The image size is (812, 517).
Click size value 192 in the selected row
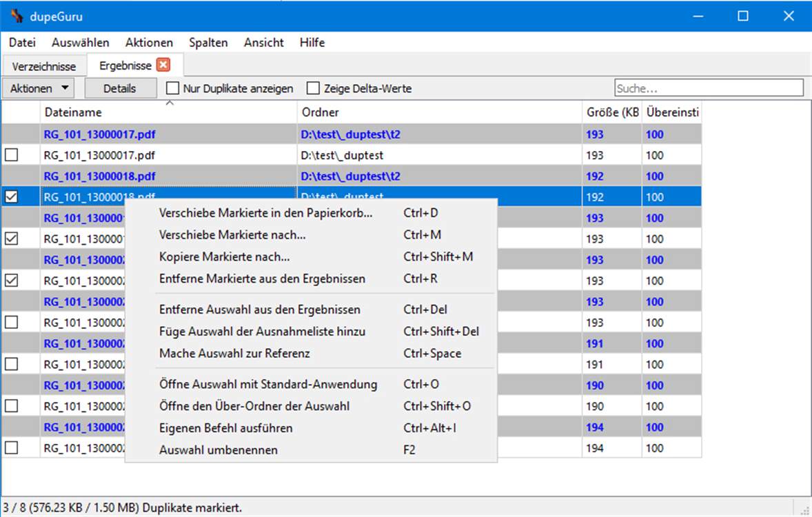594,197
